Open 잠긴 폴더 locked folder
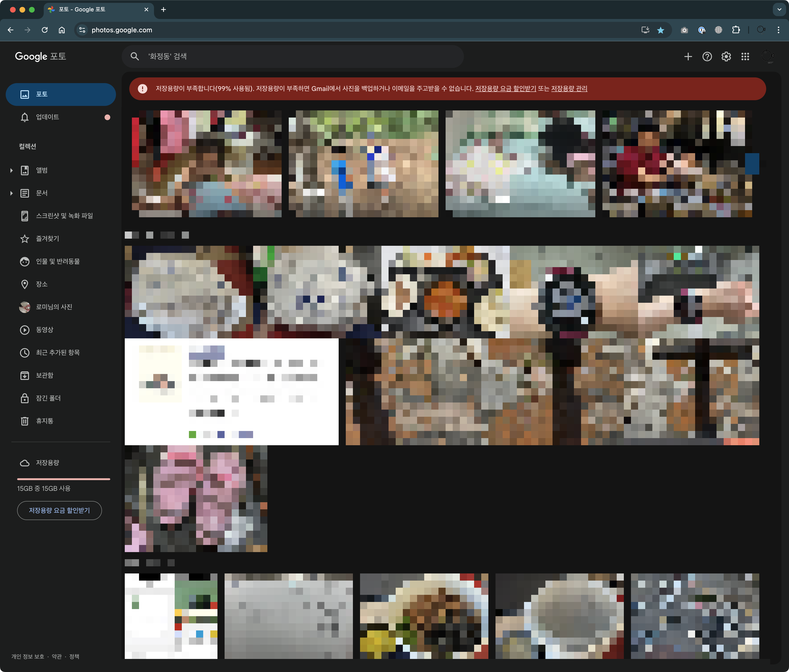 point(48,398)
